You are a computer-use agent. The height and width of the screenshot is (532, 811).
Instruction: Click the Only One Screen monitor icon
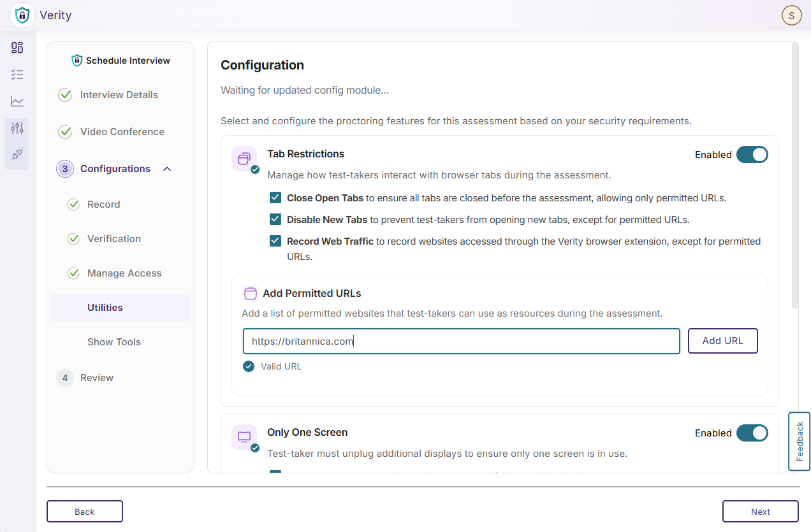pyautogui.click(x=245, y=436)
